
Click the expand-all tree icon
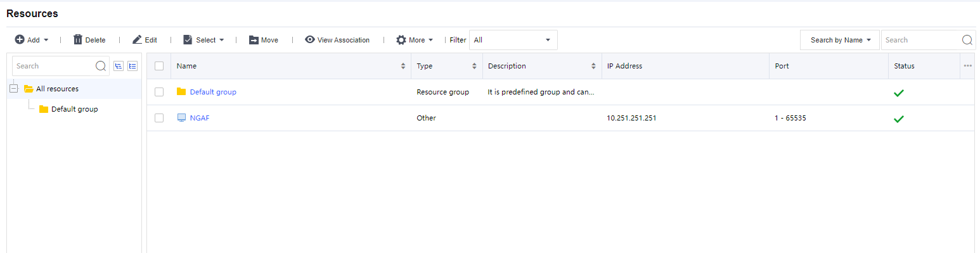(132, 66)
